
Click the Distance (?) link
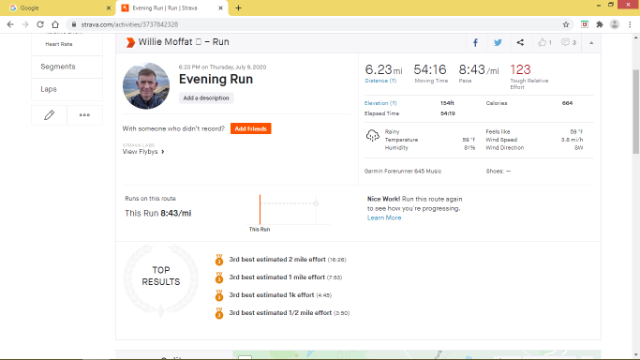[380, 81]
